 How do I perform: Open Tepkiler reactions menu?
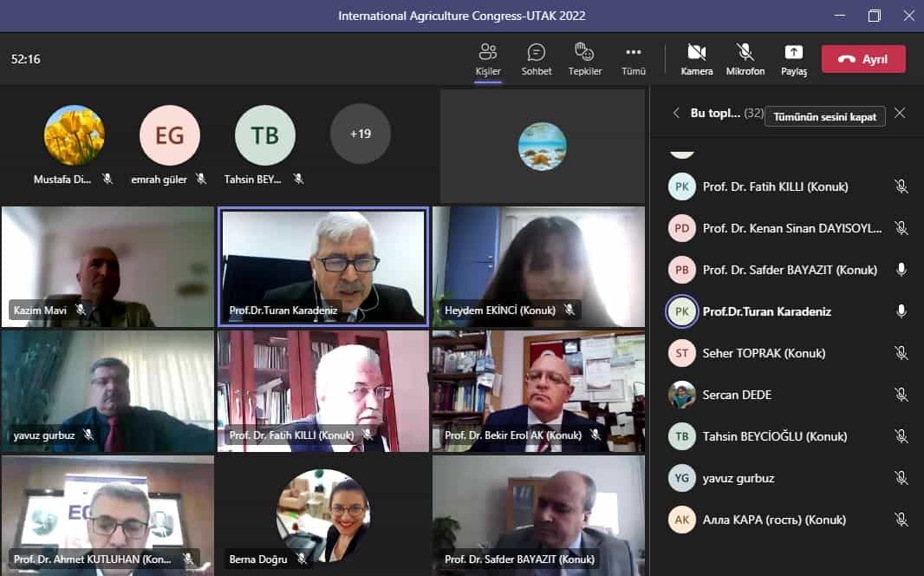click(585, 59)
